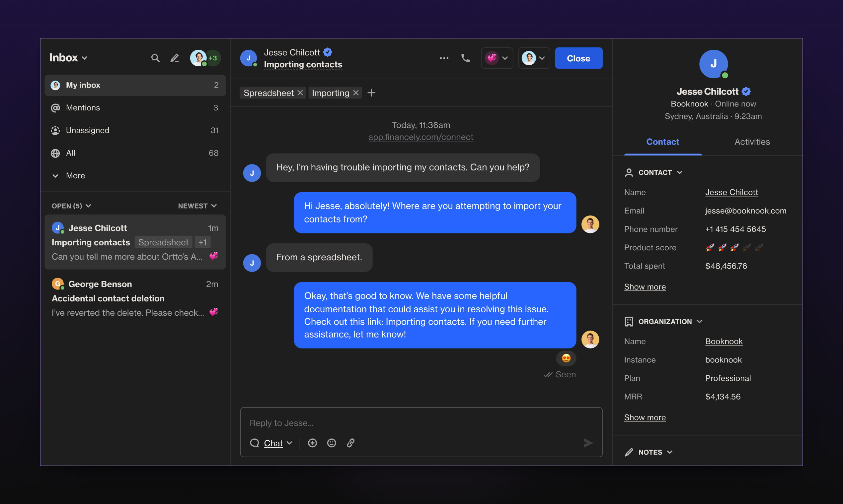Switch to the Activities tab
The width and height of the screenshot is (843, 504).
pyautogui.click(x=752, y=142)
